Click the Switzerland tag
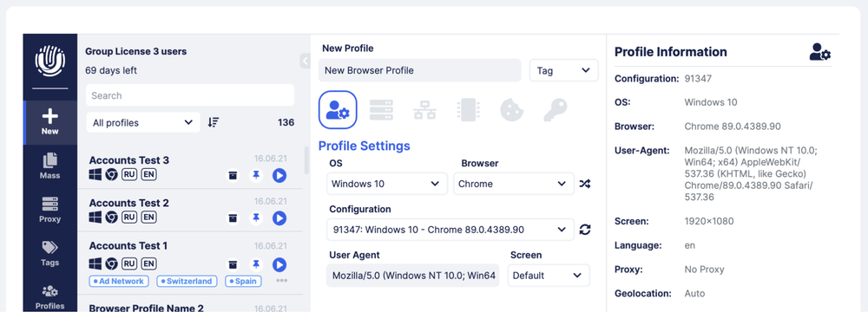This screenshot has height=312, width=868. click(187, 281)
